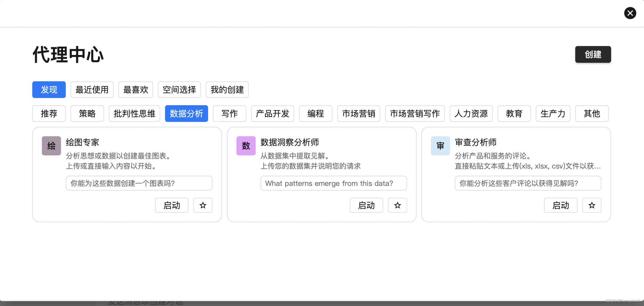Click the 创建 button
Screen dimensions: 644x306
(x=593, y=54)
